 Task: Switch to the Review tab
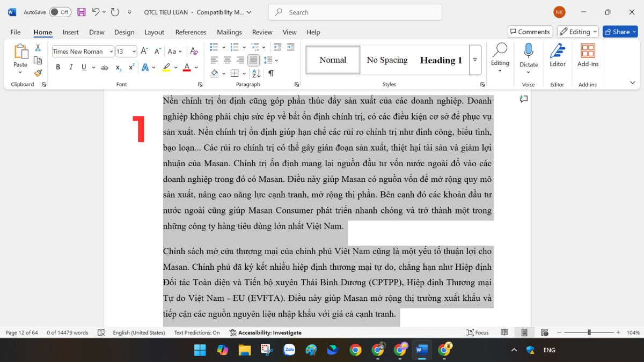(262, 32)
